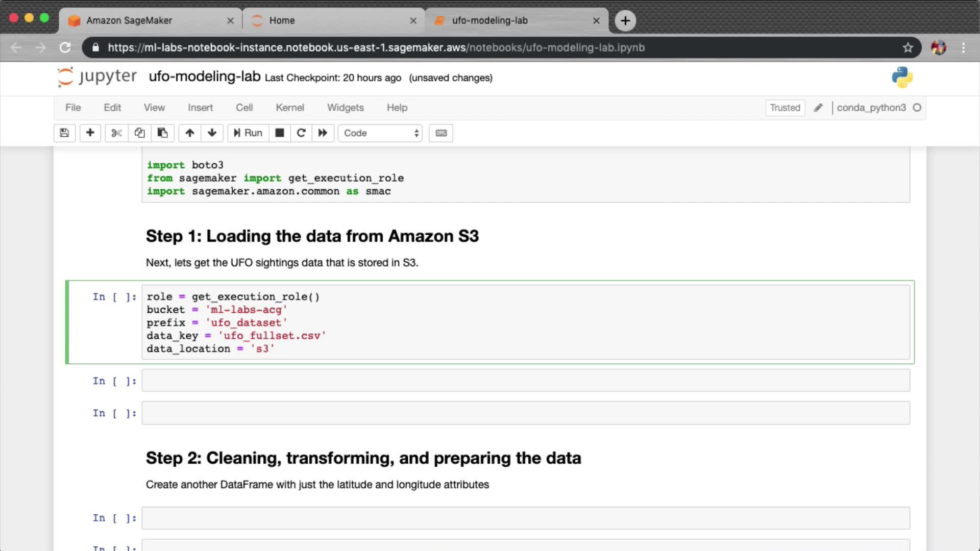Click the Run button
The image size is (980, 551).
[248, 133]
